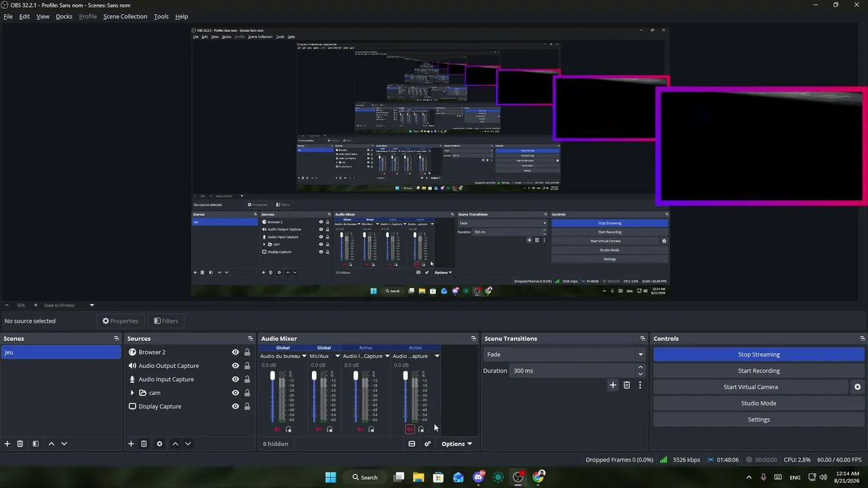
Task: Open the Scene Collection menu
Action: click(x=125, y=16)
